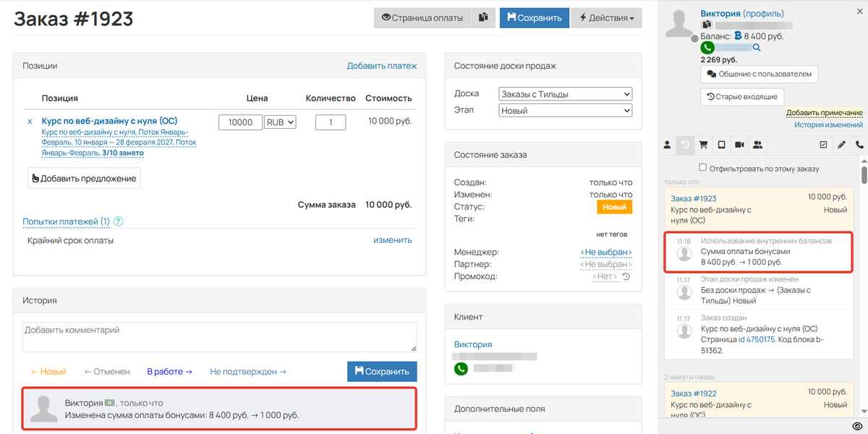Viewport: 868px width, 434px height.
Task: Click Сохранить in the top toolbar
Action: click(534, 18)
